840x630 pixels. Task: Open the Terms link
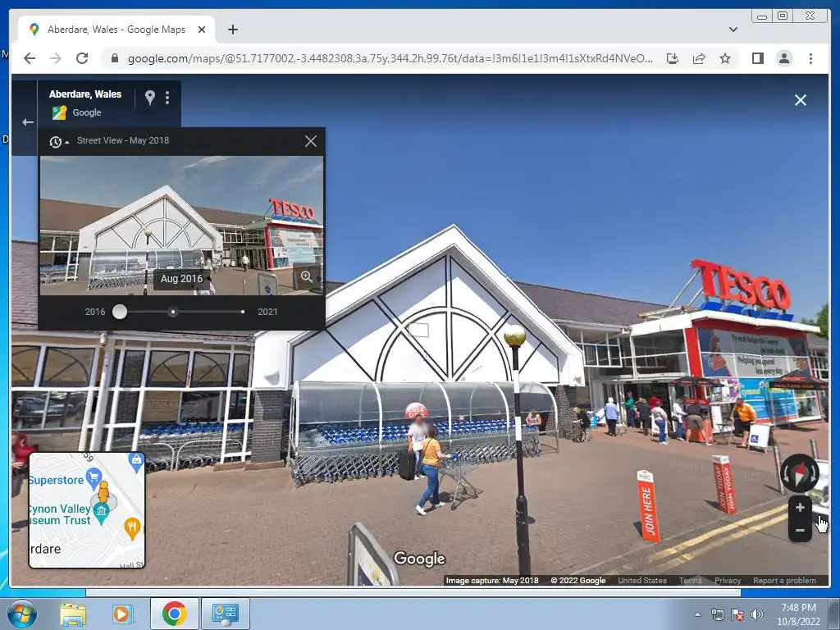pyautogui.click(x=690, y=580)
